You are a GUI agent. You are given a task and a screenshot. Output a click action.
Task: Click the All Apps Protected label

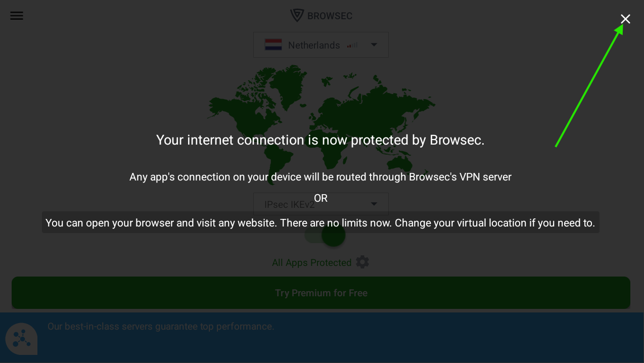[312, 263]
